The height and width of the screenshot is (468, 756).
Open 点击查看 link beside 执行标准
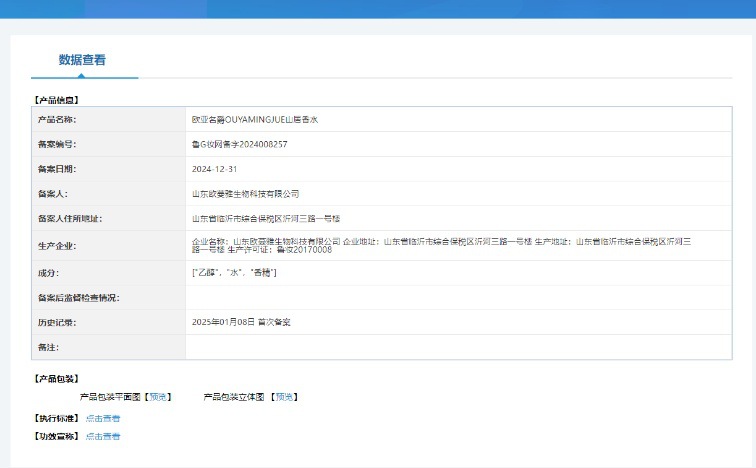103,418
